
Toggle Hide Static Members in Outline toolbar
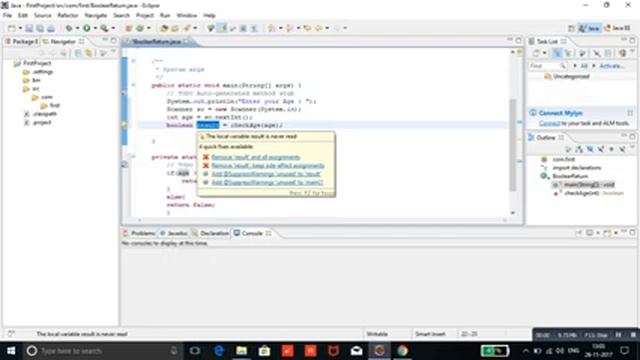(600, 149)
